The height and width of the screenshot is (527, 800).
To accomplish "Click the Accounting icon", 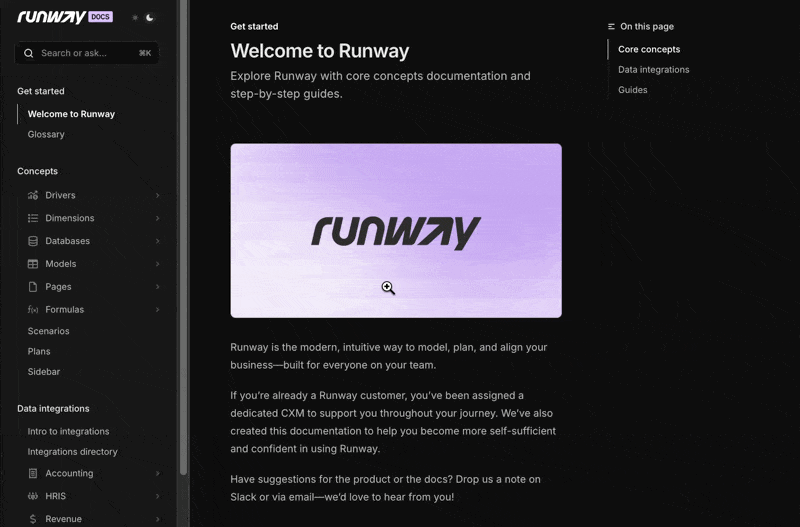I will 33,473.
